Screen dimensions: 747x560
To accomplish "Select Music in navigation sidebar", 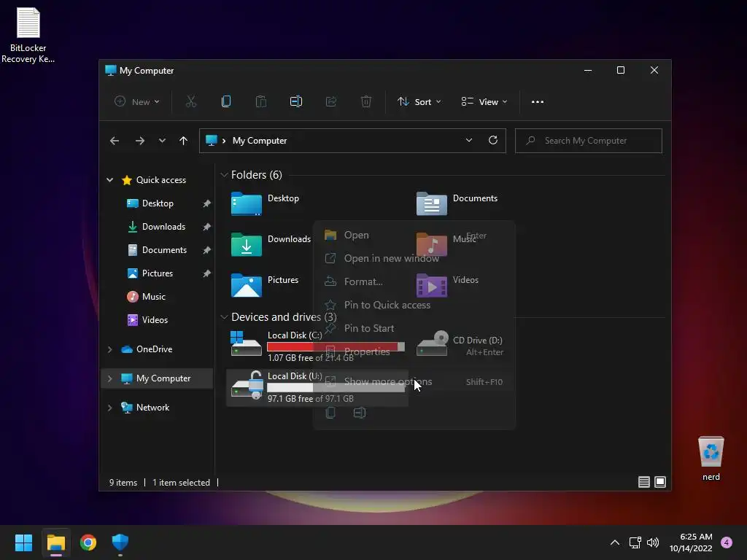I will [x=153, y=297].
